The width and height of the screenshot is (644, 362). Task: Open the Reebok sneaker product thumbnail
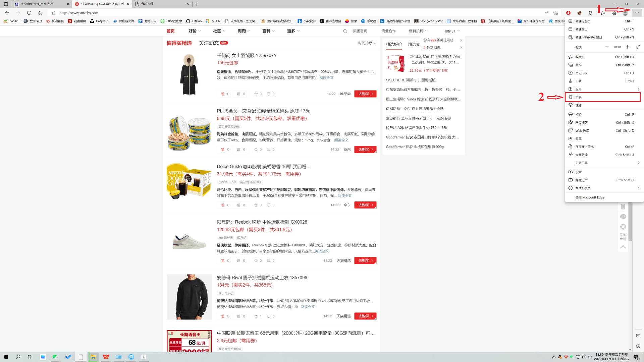[x=189, y=241]
